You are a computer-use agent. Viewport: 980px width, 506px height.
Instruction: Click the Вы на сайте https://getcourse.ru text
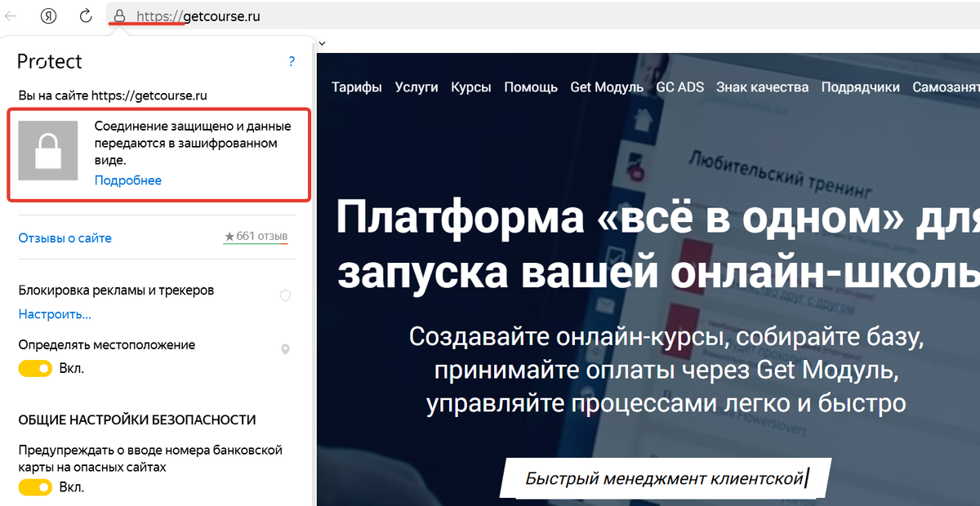click(113, 95)
